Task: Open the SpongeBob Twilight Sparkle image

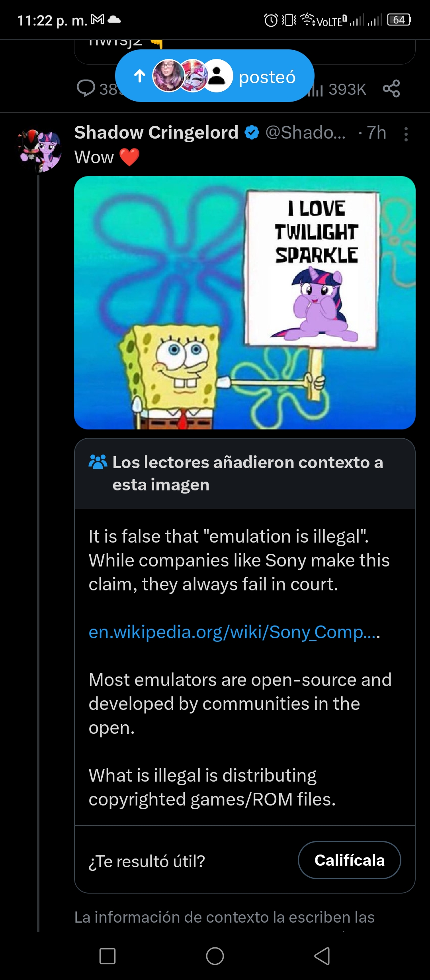Action: 245,303
